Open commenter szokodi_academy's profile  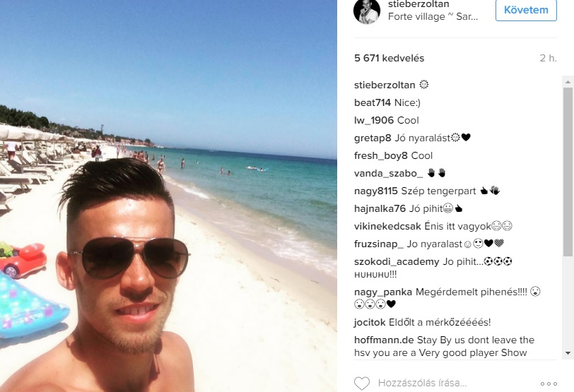[397, 262]
